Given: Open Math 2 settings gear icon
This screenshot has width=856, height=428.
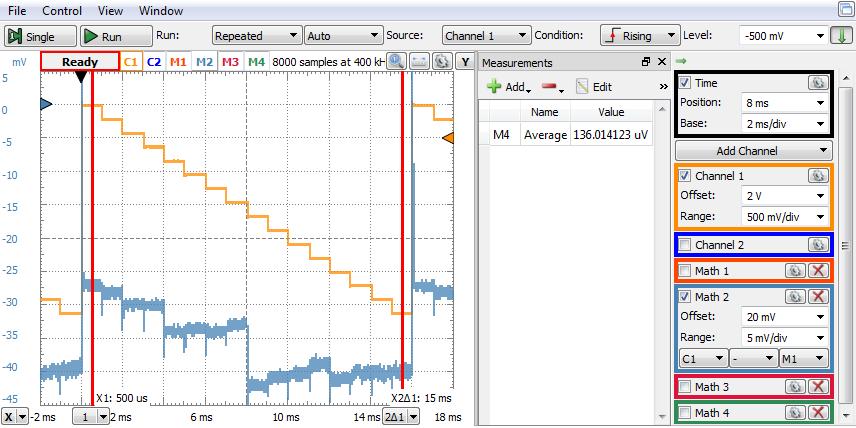Looking at the screenshot, I should (795, 296).
